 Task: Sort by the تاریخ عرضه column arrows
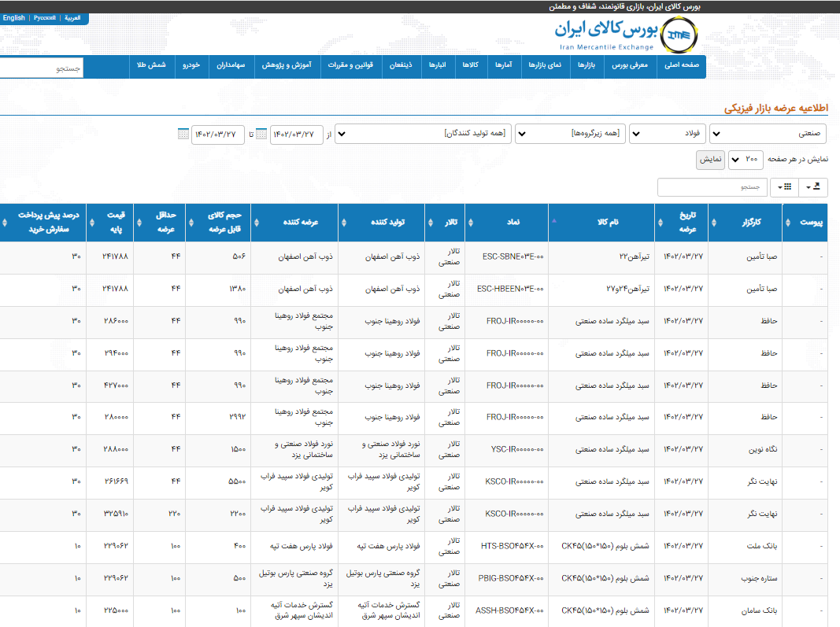[660, 222]
